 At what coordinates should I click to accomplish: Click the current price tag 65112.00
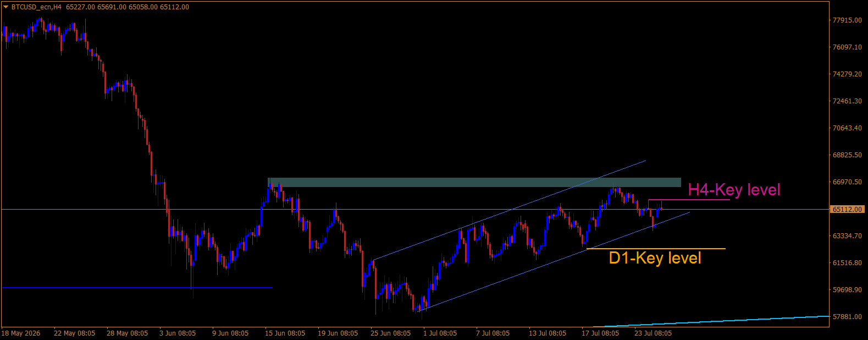847,209
